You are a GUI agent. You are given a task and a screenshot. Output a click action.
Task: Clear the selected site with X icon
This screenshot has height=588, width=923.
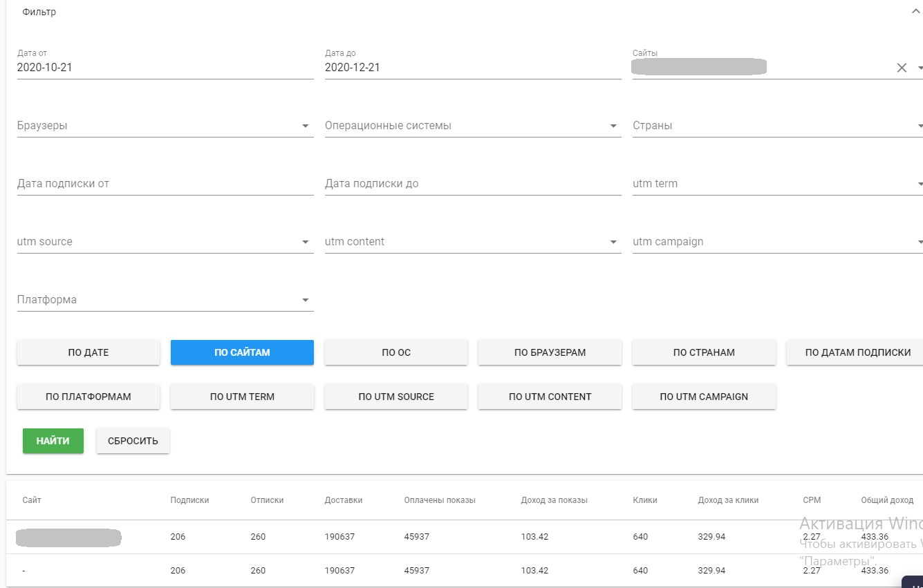(902, 68)
